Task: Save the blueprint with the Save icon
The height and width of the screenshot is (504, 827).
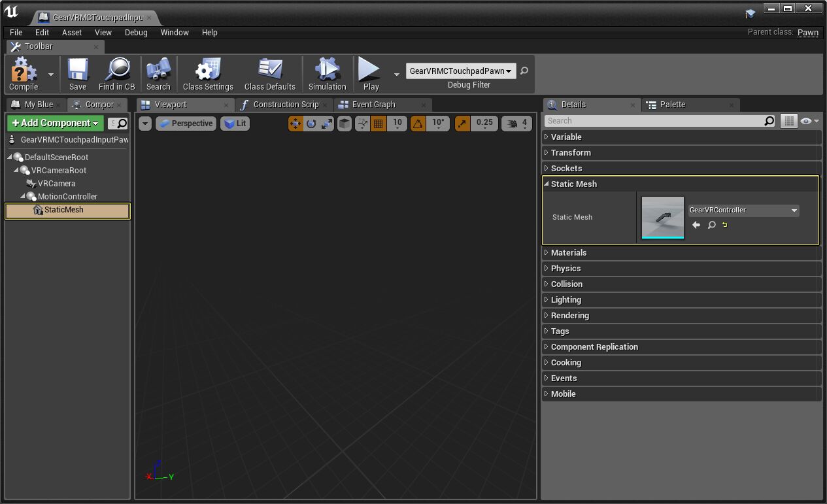Action: (77, 73)
